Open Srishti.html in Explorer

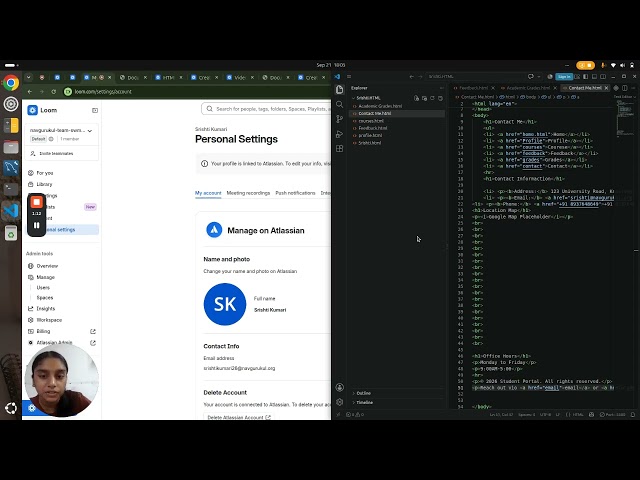(369, 143)
